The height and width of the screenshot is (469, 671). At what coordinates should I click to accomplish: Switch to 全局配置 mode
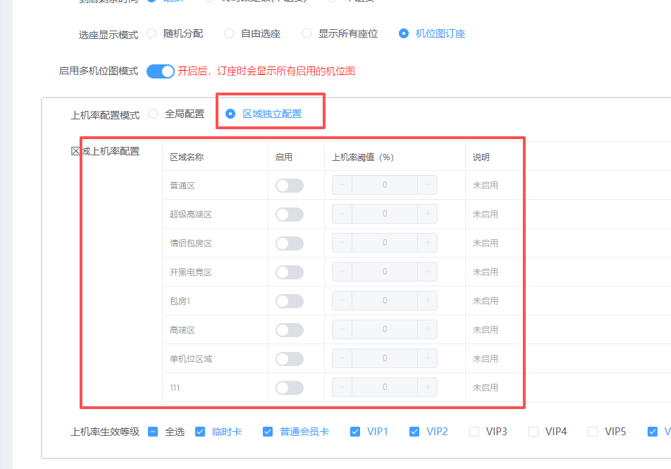(x=153, y=114)
